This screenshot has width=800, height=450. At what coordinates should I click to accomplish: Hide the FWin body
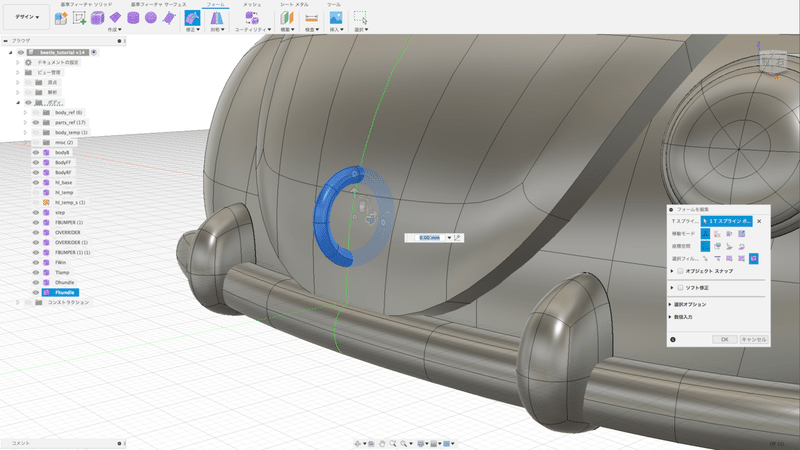pos(36,262)
